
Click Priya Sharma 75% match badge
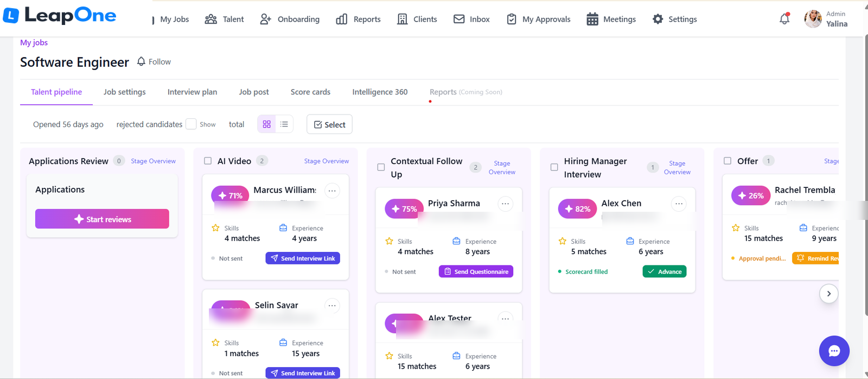404,209
